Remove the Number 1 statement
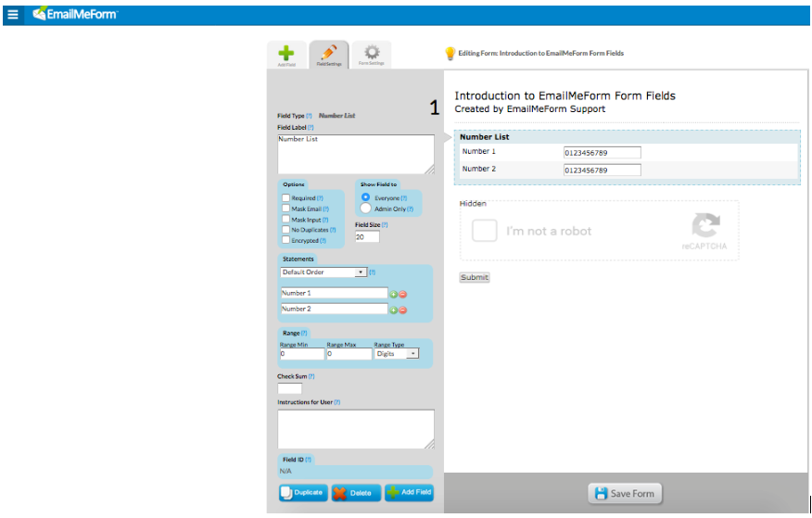 403,295
